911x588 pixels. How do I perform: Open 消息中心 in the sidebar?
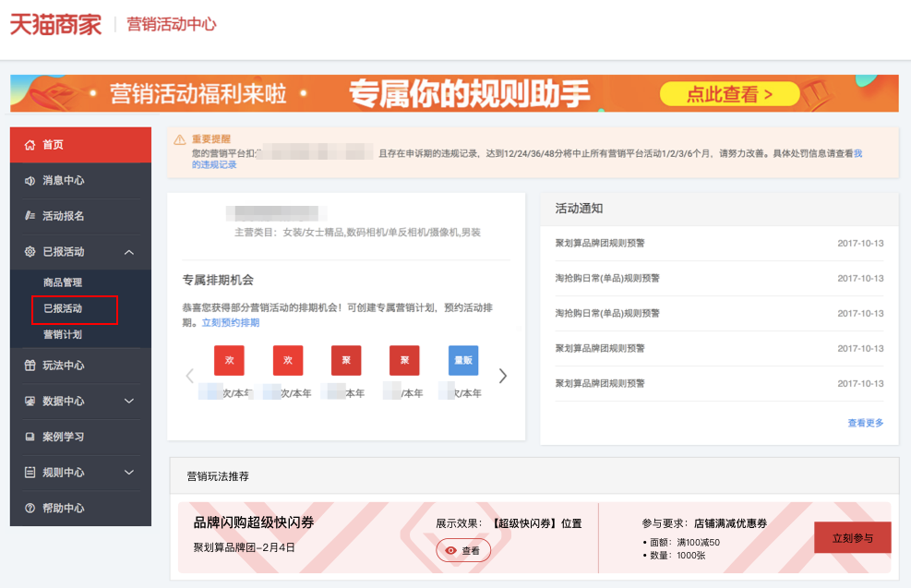tap(80, 181)
